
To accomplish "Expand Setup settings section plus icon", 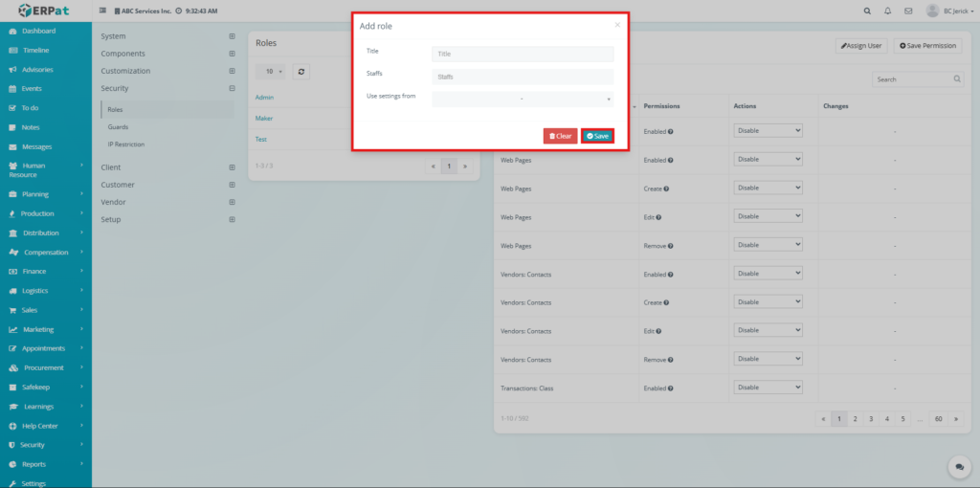I will tap(232, 220).
